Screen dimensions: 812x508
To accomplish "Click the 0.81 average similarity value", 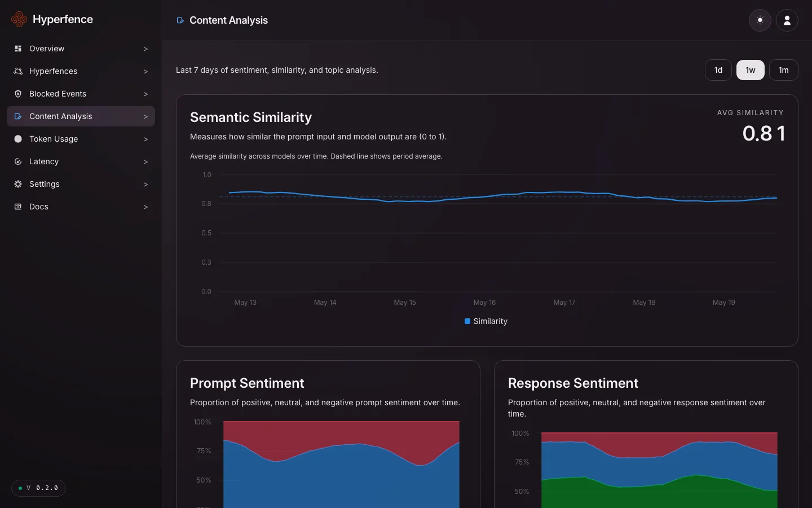I will [x=764, y=134].
